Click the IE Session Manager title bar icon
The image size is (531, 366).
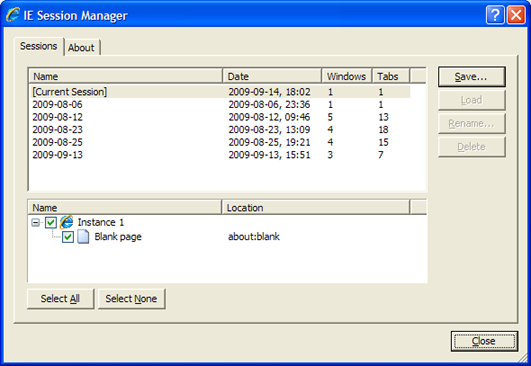click(13, 15)
